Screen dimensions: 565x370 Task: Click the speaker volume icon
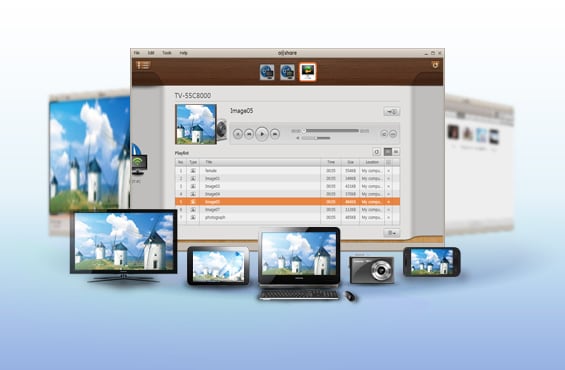coord(298,138)
